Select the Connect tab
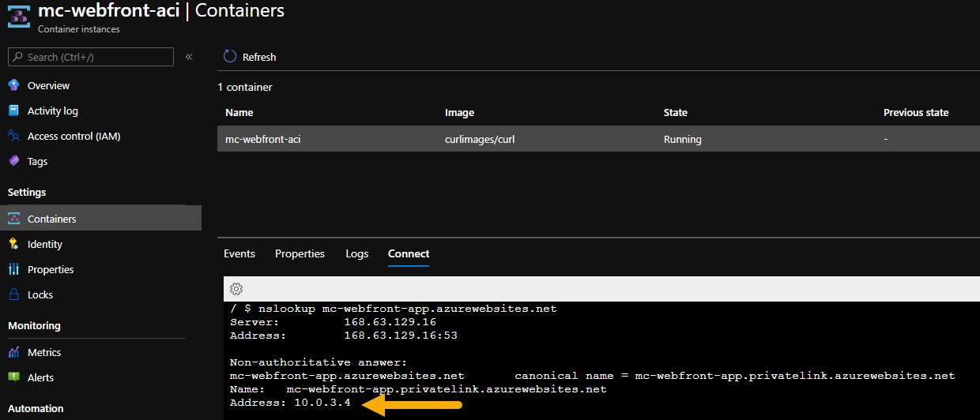980x420 pixels. (x=409, y=253)
